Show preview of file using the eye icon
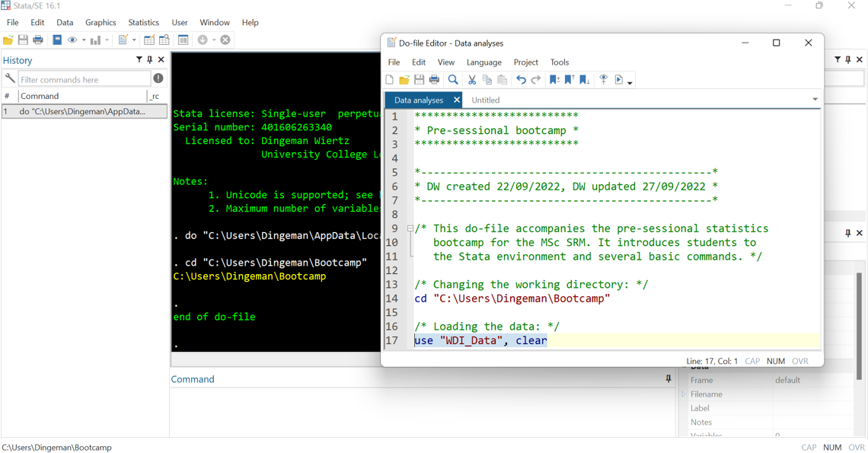Screen dimensions: 868x453 603,80
